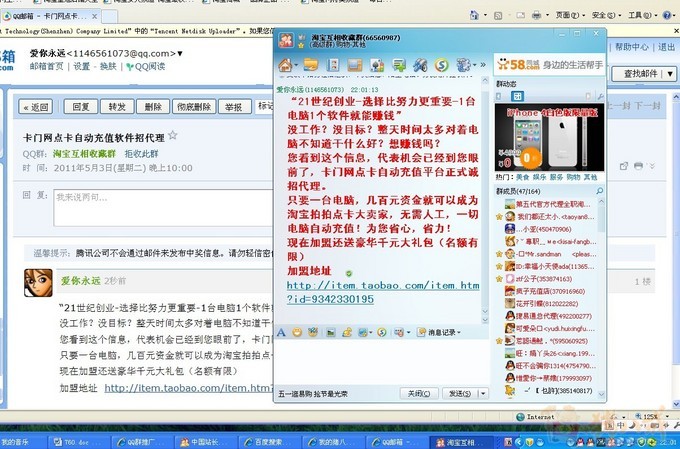The width and height of the screenshot is (680, 449).
Task: Click the 删除 delete button
Action: [153, 106]
